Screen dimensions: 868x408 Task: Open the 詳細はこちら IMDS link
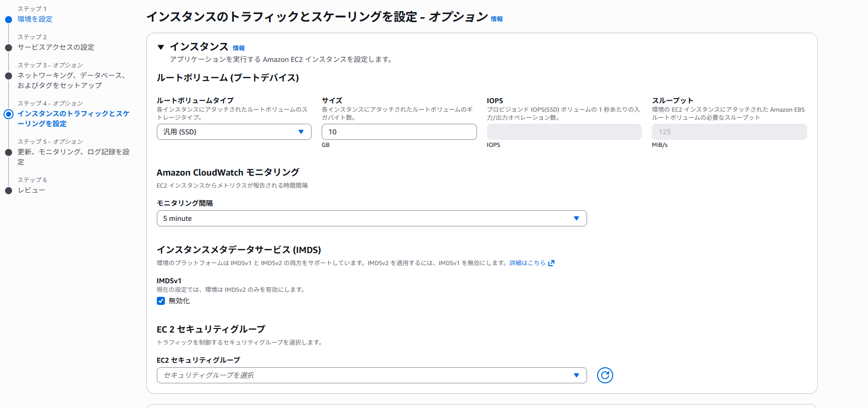[x=528, y=263]
